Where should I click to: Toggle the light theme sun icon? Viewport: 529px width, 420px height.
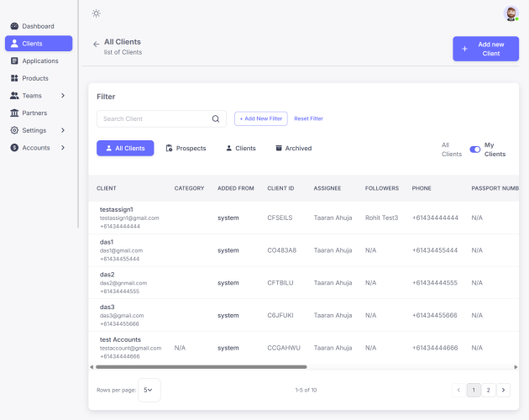[97, 13]
